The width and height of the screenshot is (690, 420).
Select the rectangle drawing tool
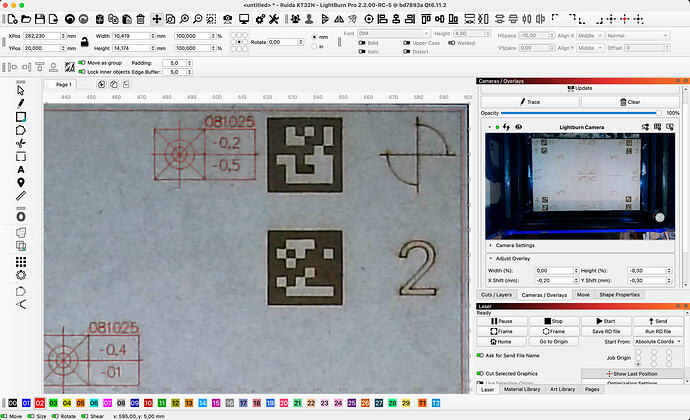tap(21, 117)
